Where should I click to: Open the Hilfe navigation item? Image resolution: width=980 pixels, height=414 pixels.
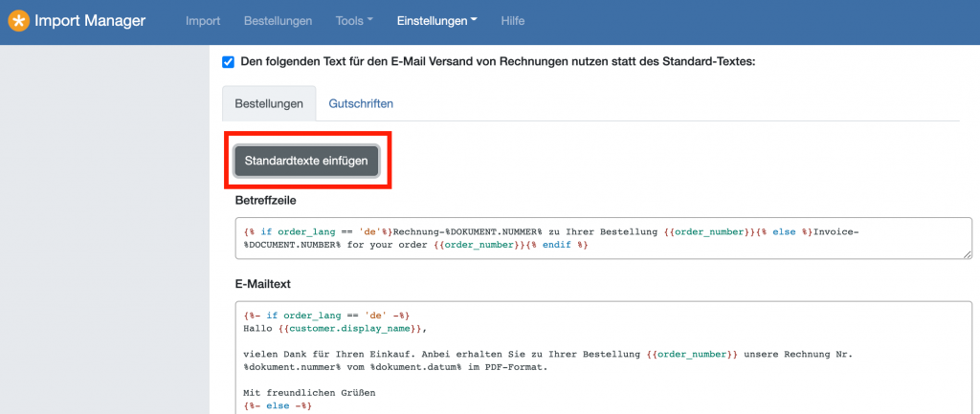pyautogui.click(x=513, y=21)
